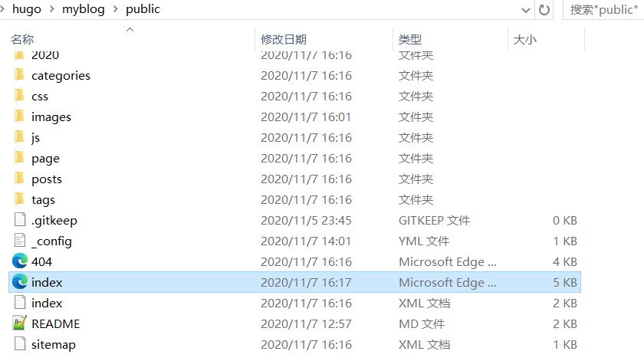Click the js folder icon
This screenshot has height=361, width=644.
(x=19, y=136)
